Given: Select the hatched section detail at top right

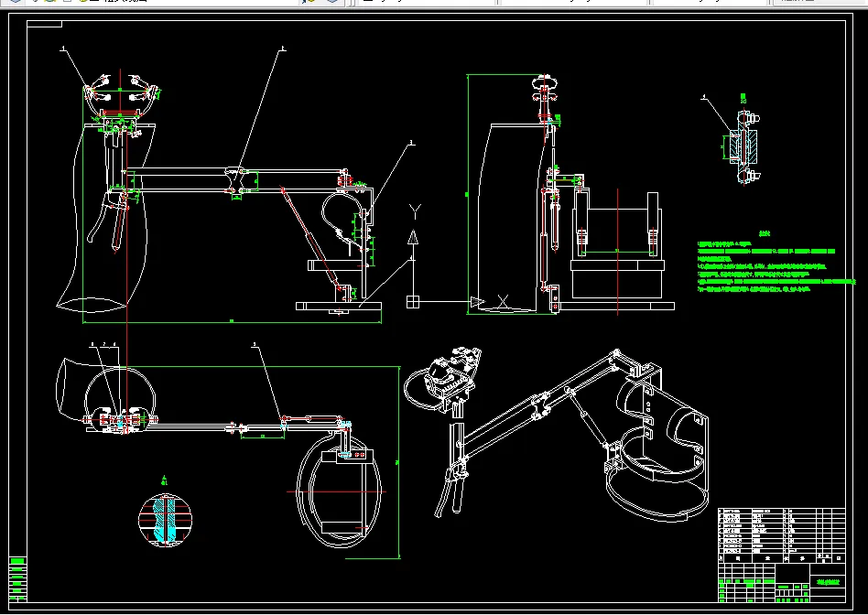Looking at the screenshot, I should coord(744,146).
